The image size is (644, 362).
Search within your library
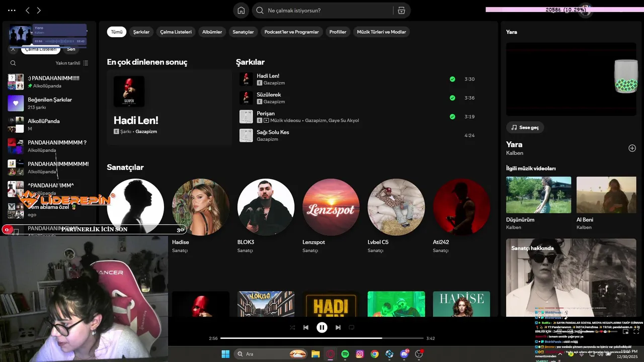coord(13,63)
